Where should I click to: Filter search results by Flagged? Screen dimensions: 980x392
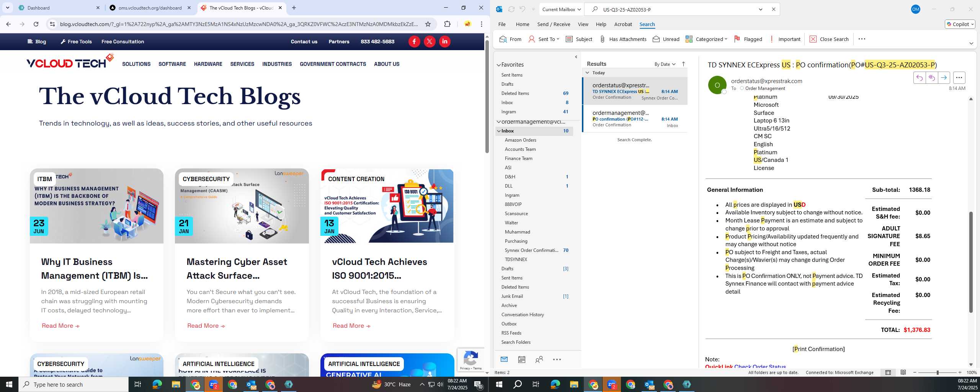coord(748,39)
